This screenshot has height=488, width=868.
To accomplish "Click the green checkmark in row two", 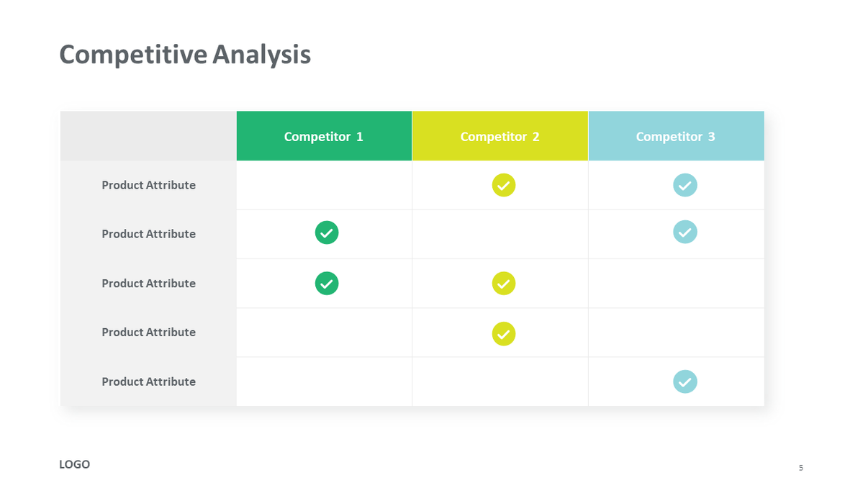I will coord(327,232).
